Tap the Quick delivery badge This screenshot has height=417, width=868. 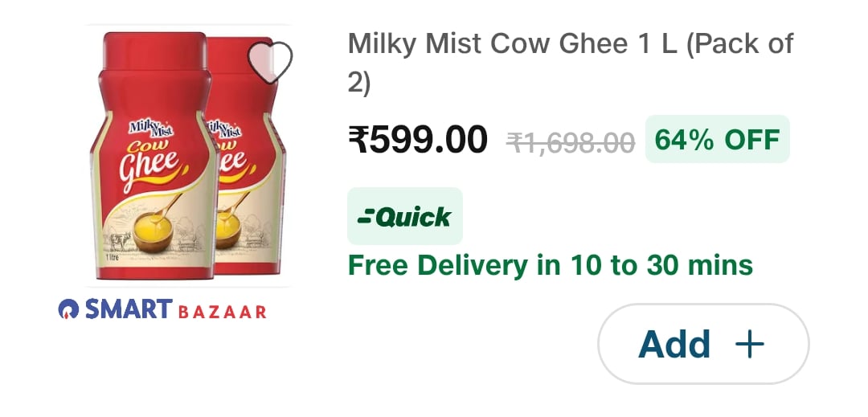point(404,216)
